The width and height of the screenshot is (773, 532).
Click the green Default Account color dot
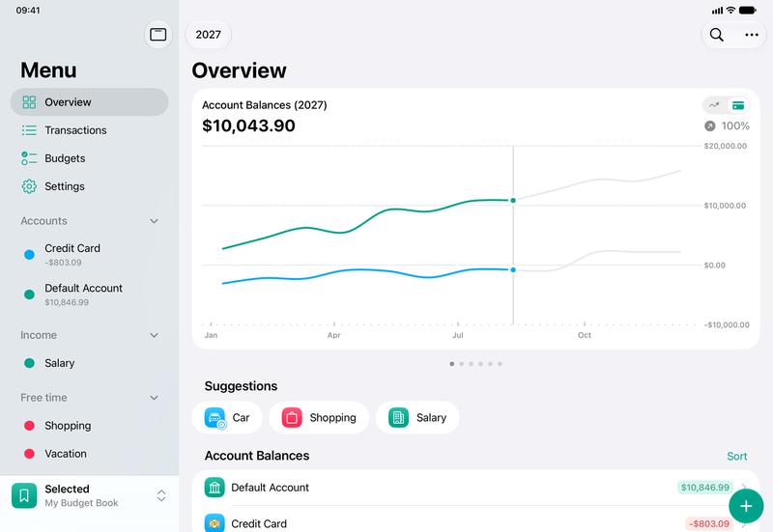[x=29, y=294]
